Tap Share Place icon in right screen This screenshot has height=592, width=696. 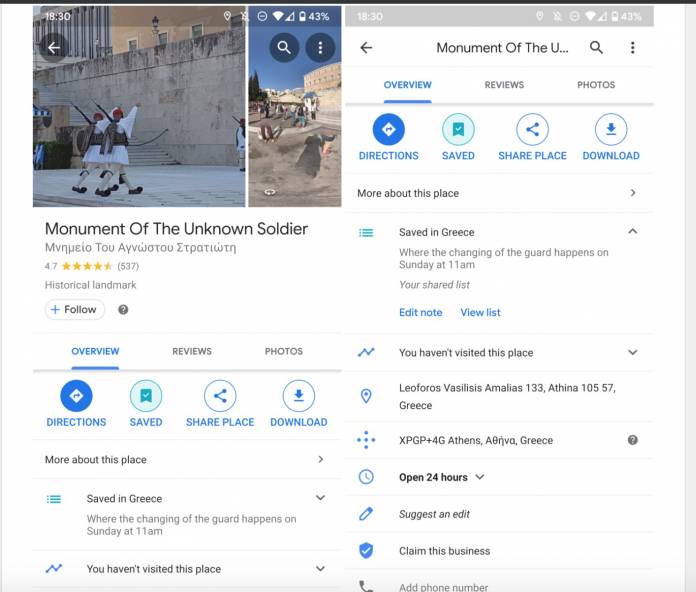[532, 130]
